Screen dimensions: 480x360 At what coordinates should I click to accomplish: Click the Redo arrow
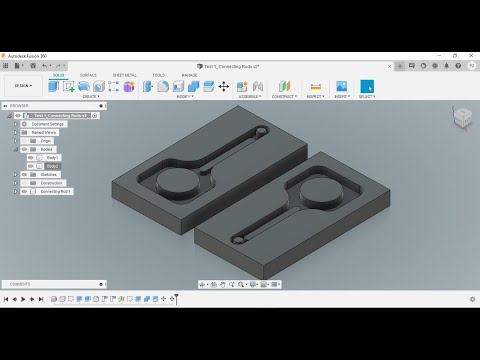pyautogui.click(x=58, y=66)
